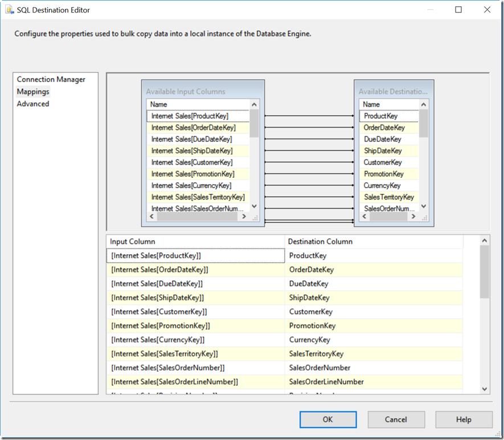The height and width of the screenshot is (440, 504).
Task: Open input cell [Internet Sales[SalesTerritoryKey]] in grid
Action: point(195,354)
